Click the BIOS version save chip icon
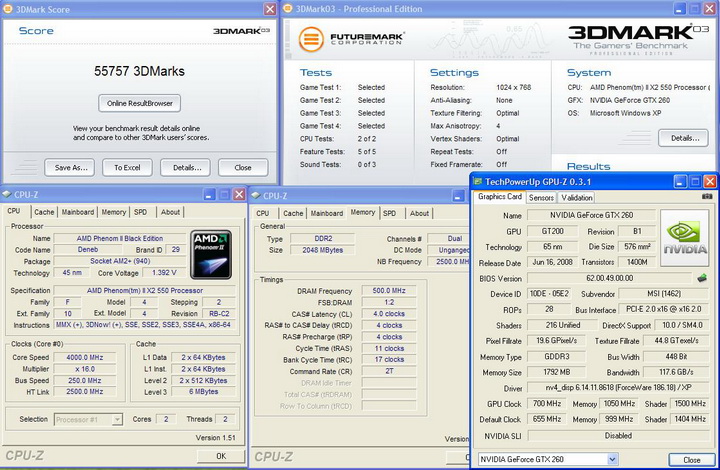Screen dimensions: 720x470 click(x=702, y=278)
